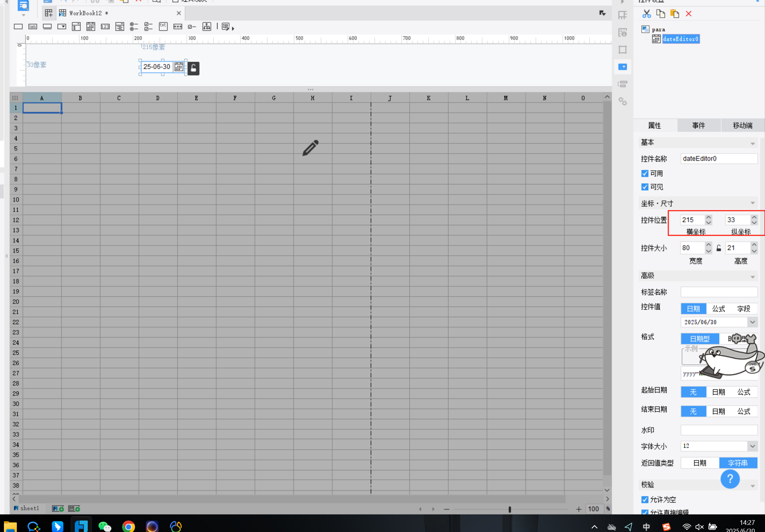Decrease the 高度 value stepper
Viewport: 765px width, 532px height.
754,251
